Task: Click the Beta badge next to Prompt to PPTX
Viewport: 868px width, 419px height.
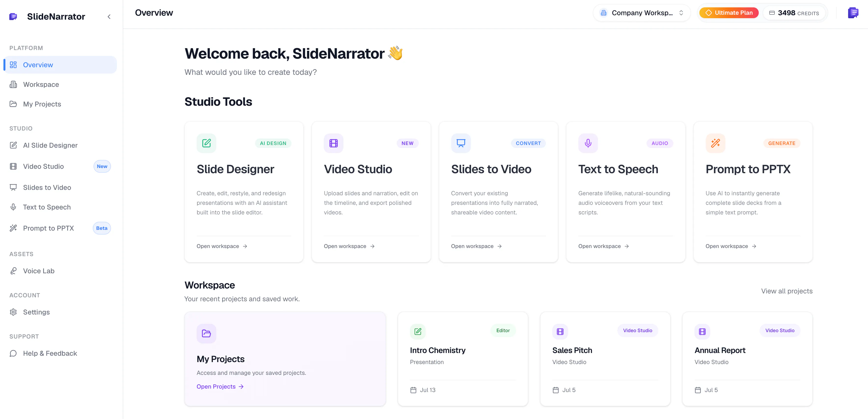Action: pos(102,228)
